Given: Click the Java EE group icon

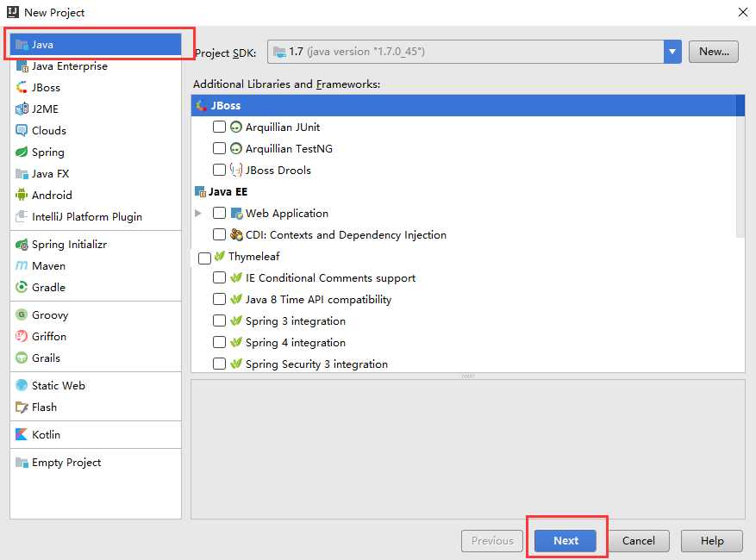Looking at the screenshot, I should (x=200, y=192).
